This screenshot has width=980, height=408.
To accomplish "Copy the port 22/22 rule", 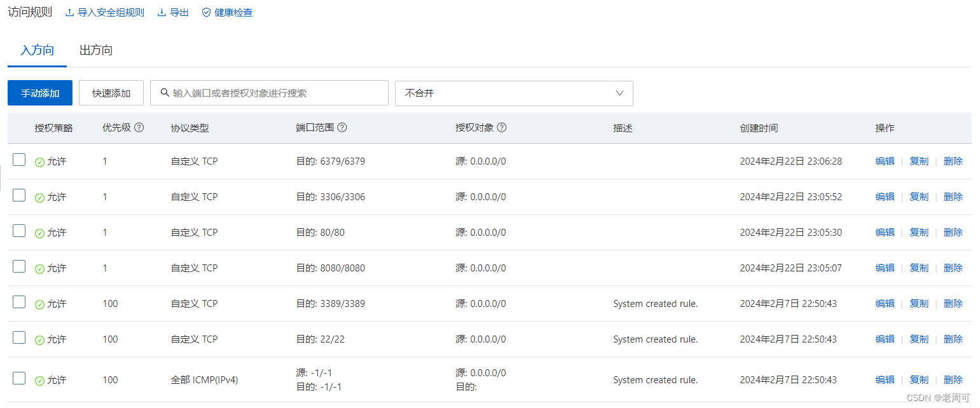I will pyautogui.click(x=919, y=339).
